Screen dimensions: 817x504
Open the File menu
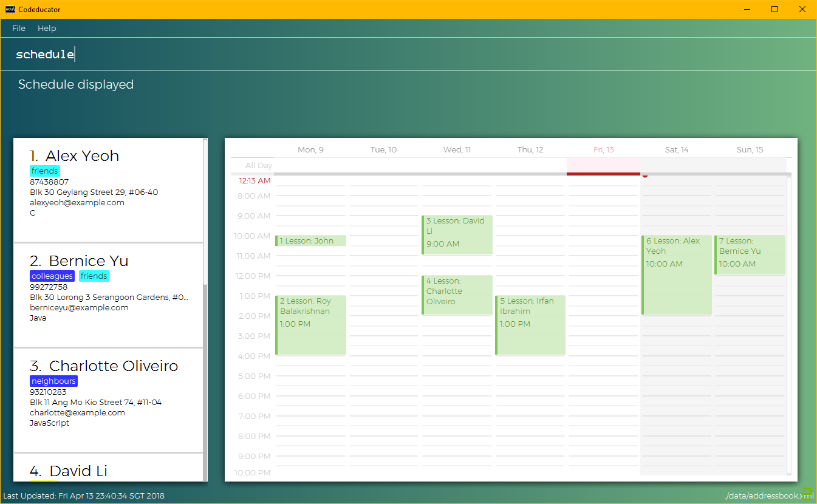point(19,28)
